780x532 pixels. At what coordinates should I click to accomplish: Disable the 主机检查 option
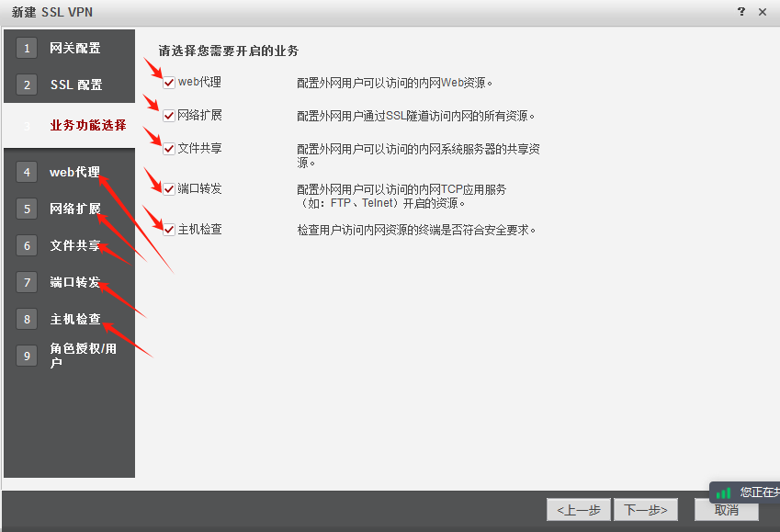click(168, 229)
